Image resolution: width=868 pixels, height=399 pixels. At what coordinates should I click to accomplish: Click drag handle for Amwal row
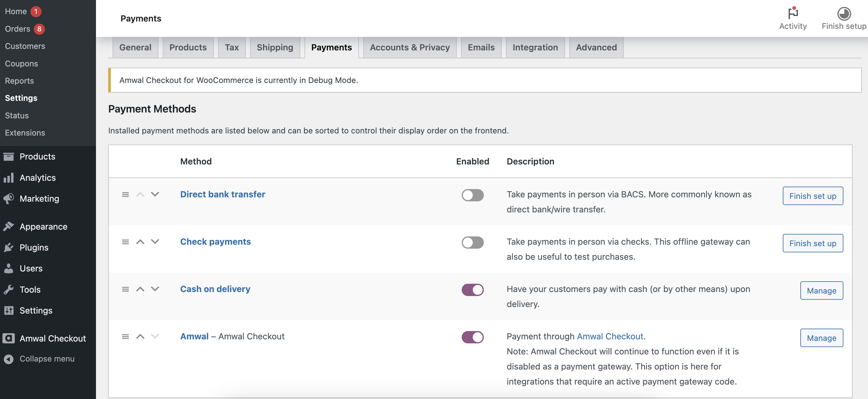(x=125, y=336)
